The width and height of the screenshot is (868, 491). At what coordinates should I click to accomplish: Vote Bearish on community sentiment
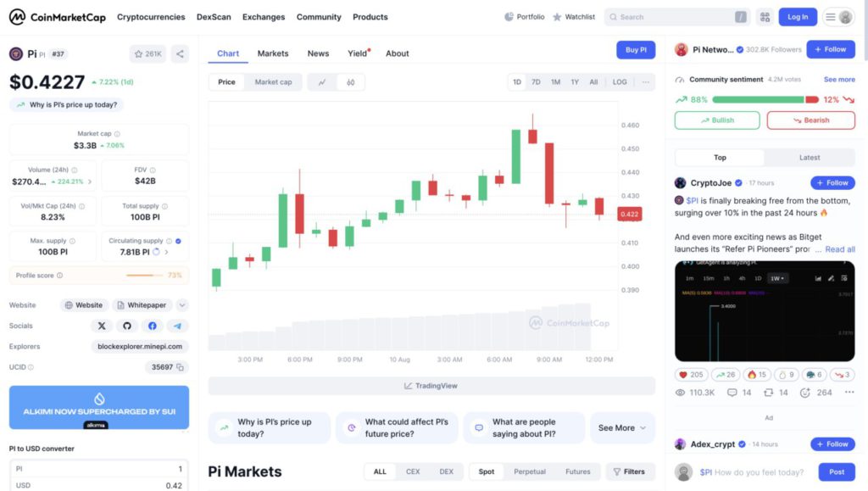click(810, 120)
